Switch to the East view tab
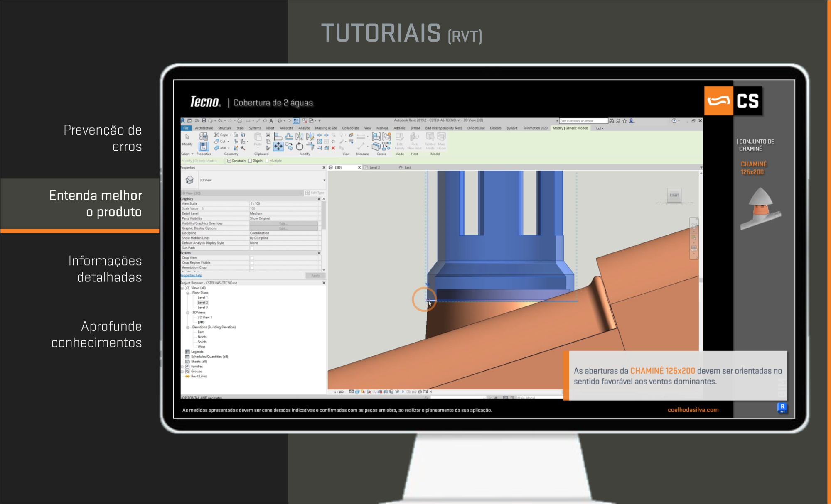This screenshot has width=831, height=504. pyautogui.click(x=408, y=168)
